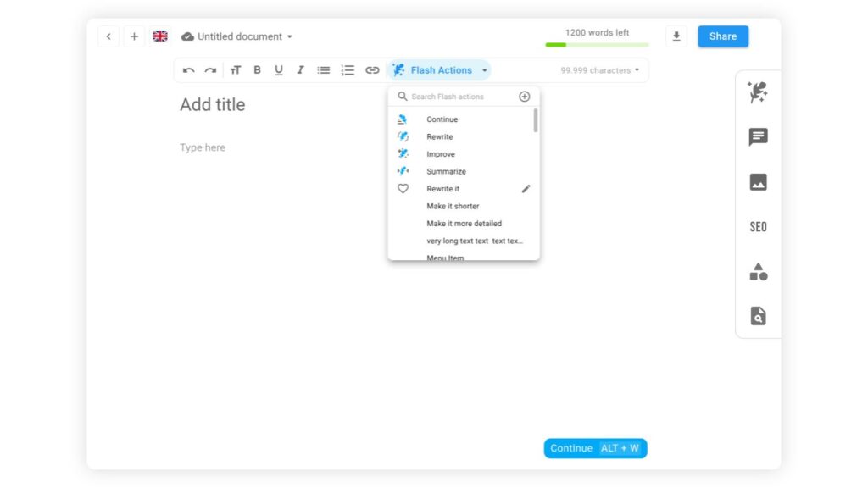The width and height of the screenshot is (868, 488).
Task: Click the download document icon
Action: point(676,36)
